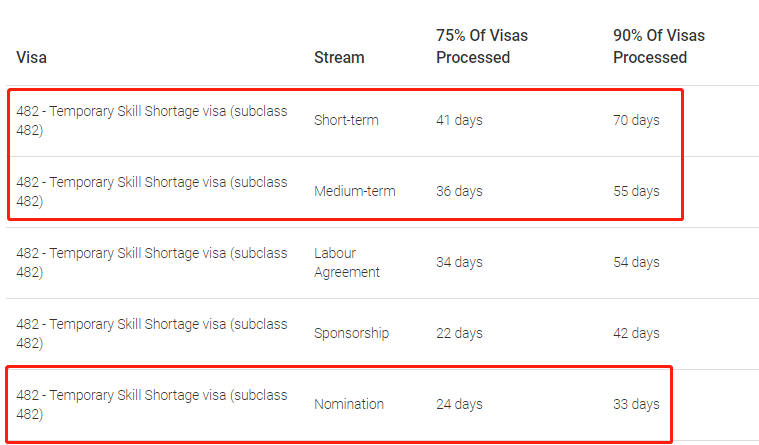
Task: Select the Short-term stream cell
Action: pos(346,120)
